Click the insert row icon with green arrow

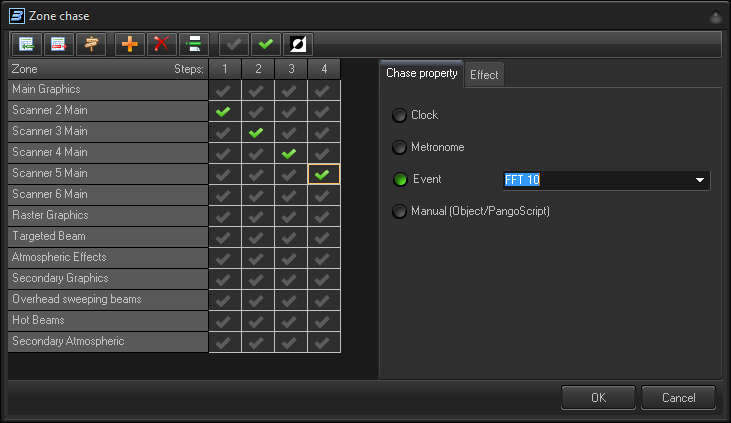point(194,44)
